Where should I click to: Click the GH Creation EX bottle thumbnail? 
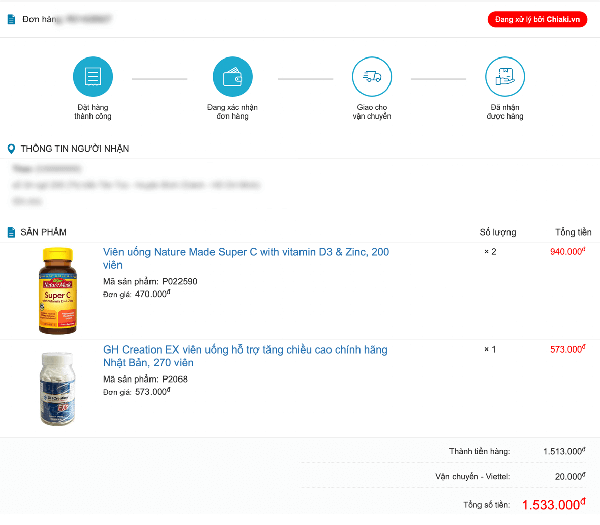point(56,389)
